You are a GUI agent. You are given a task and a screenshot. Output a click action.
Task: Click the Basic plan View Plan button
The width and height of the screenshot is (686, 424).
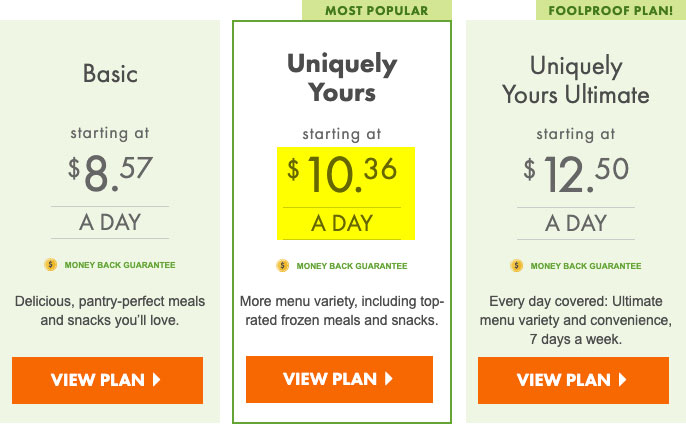[107, 380]
